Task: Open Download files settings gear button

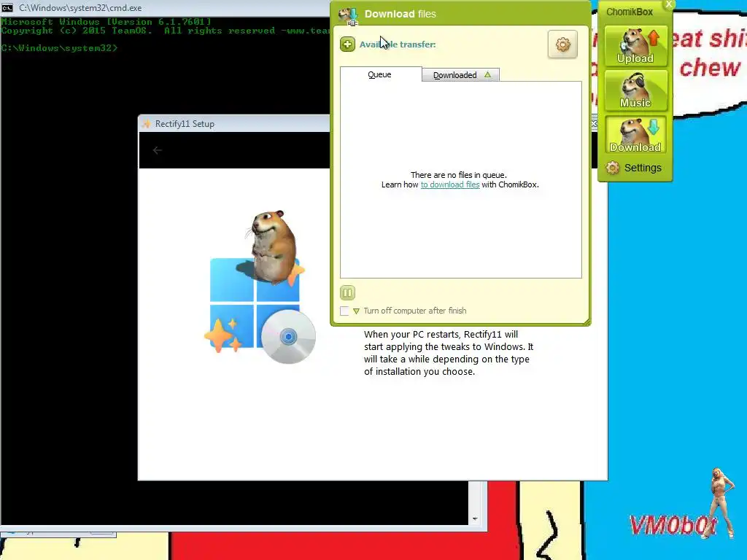Action: tap(562, 44)
